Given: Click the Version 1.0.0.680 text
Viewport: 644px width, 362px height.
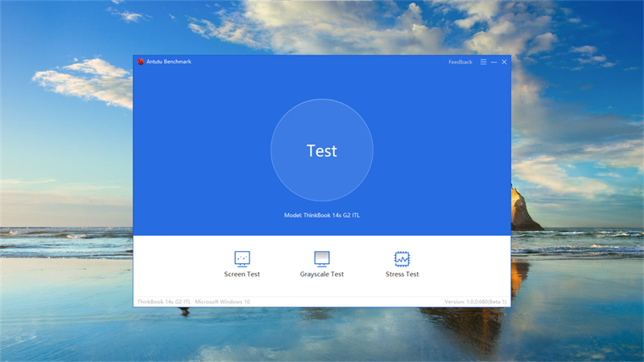Looking at the screenshot, I should (475, 302).
